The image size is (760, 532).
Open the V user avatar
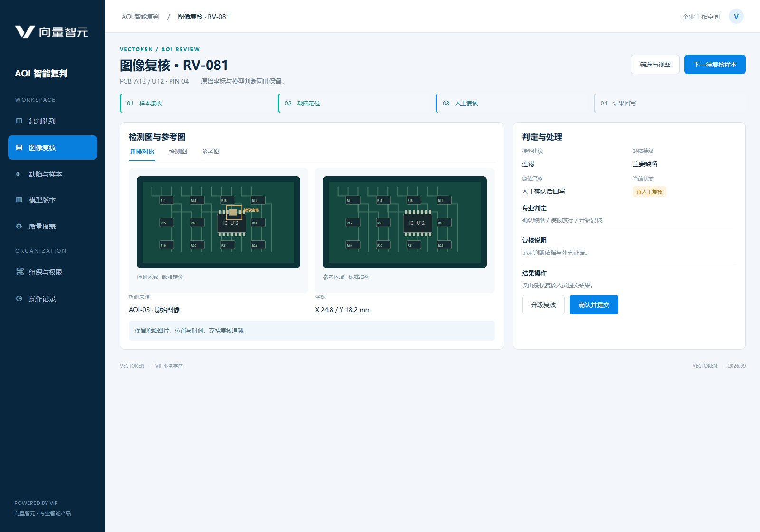(736, 17)
